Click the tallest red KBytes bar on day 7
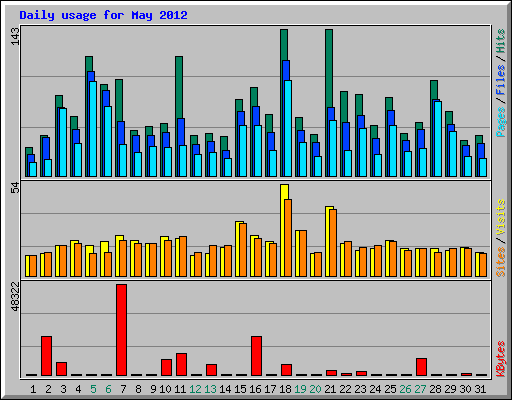Screen dimensions: 512x400 click(x=121, y=330)
